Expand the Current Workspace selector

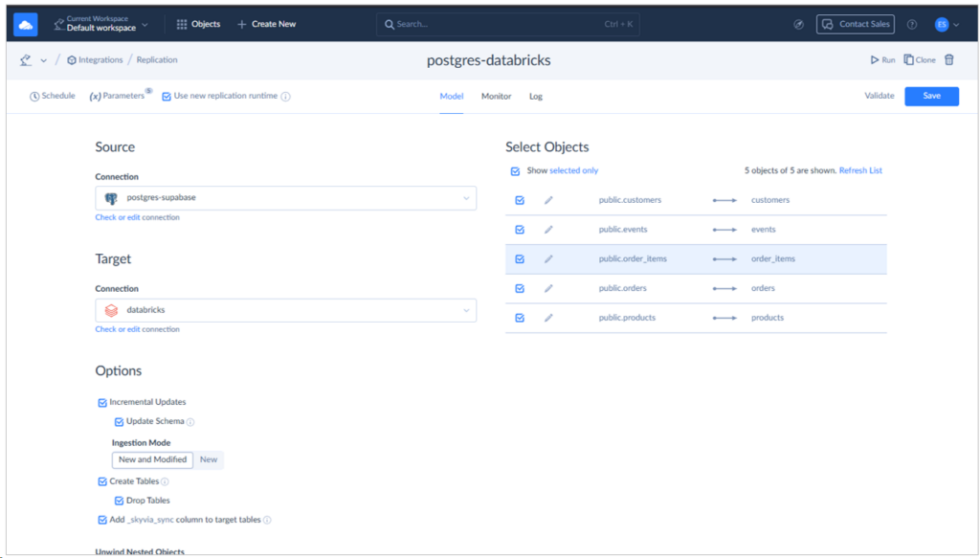[101, 24]
